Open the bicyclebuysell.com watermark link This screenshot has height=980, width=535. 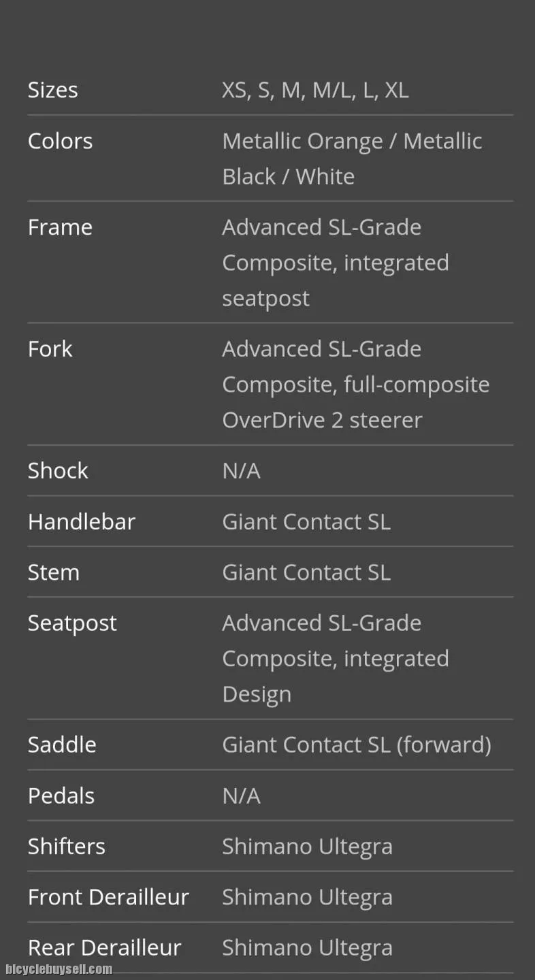[x=59, y=969]
